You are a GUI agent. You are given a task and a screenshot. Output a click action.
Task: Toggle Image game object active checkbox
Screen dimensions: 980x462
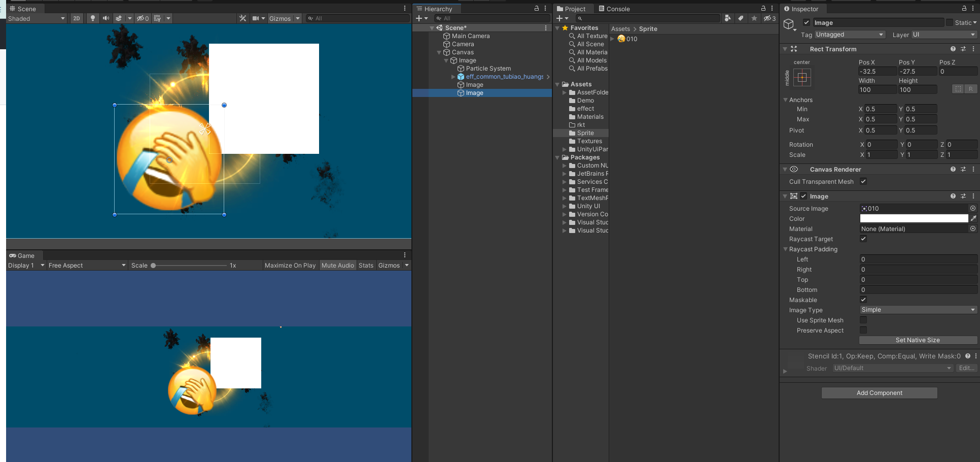[x=807, y=22]
